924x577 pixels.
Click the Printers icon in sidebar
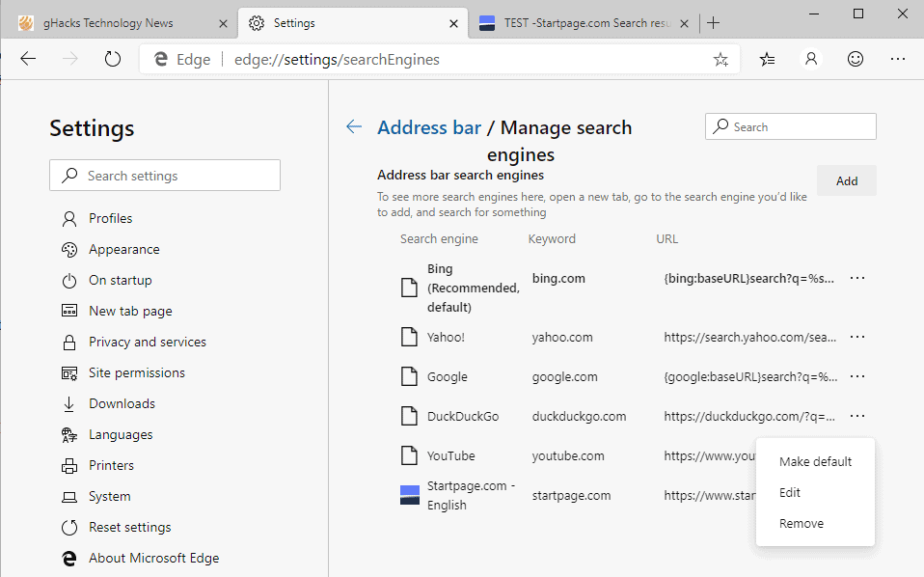click(x=68, y=466)
